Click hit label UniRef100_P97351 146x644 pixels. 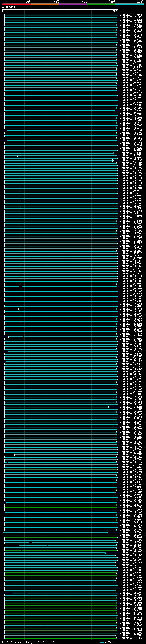[131, 196]
